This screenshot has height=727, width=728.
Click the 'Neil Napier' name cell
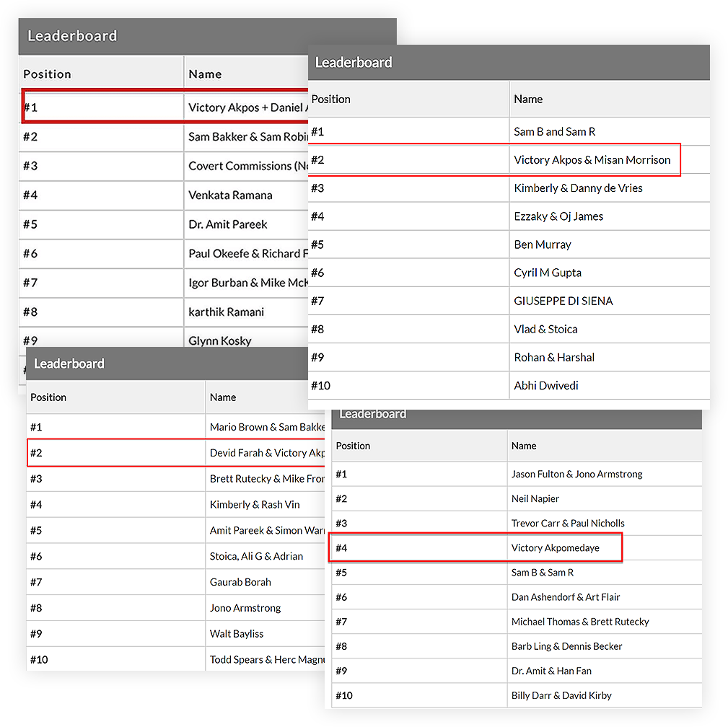[605, 498]
